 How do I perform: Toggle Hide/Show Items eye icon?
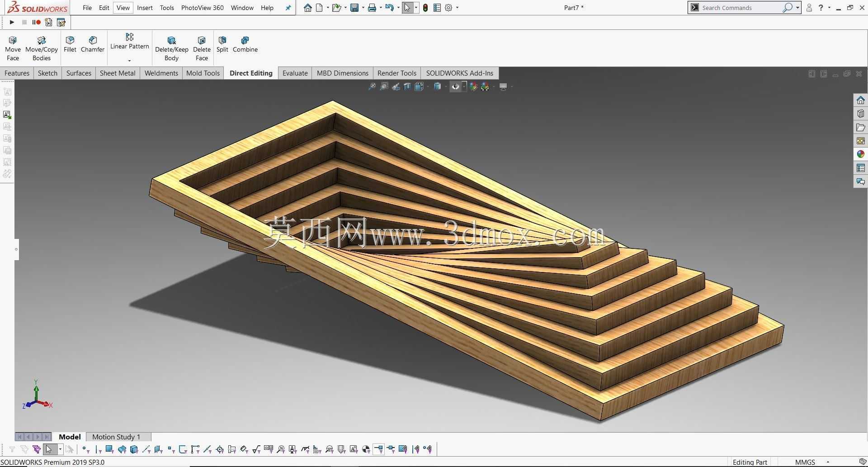click(x=455, y=86)
